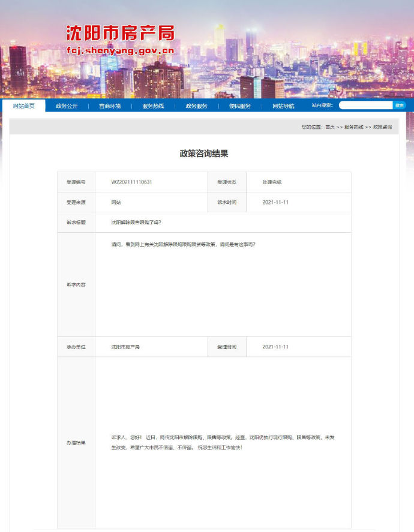Open 网站导航 from the top menu
Viewport: 414px width, 532px height.
283,106
